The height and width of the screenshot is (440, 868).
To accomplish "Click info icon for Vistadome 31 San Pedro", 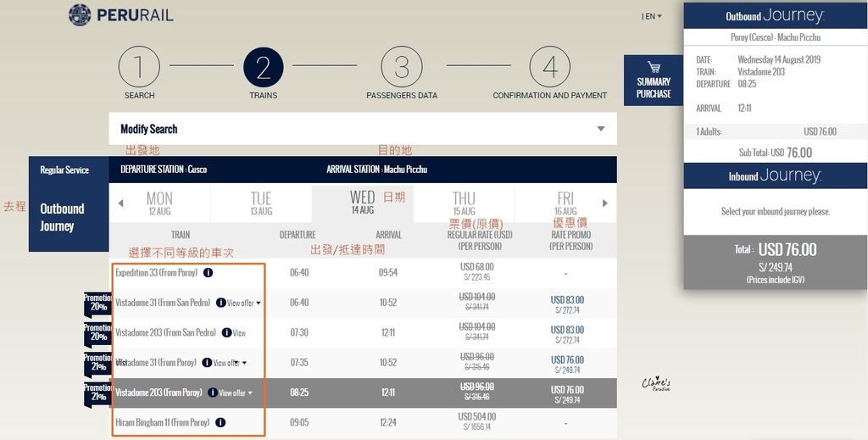I will 220,303.
